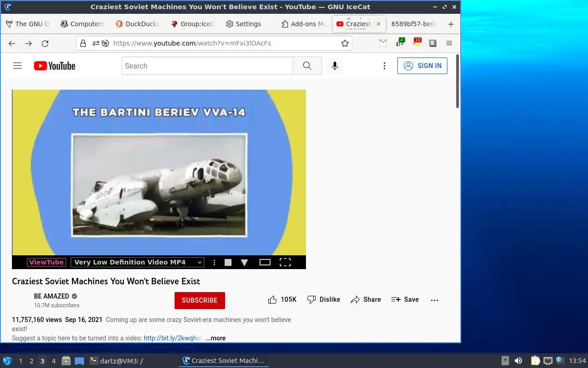Open more actions ellipsis beside Save
Viewport: 588px width, 368px height.
click(435, 300)
